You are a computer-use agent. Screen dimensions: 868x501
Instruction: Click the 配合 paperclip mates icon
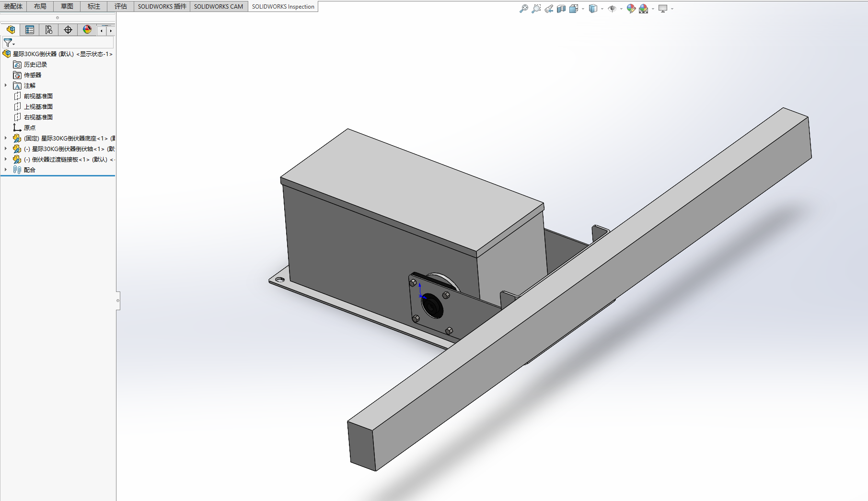coord(17,170)
